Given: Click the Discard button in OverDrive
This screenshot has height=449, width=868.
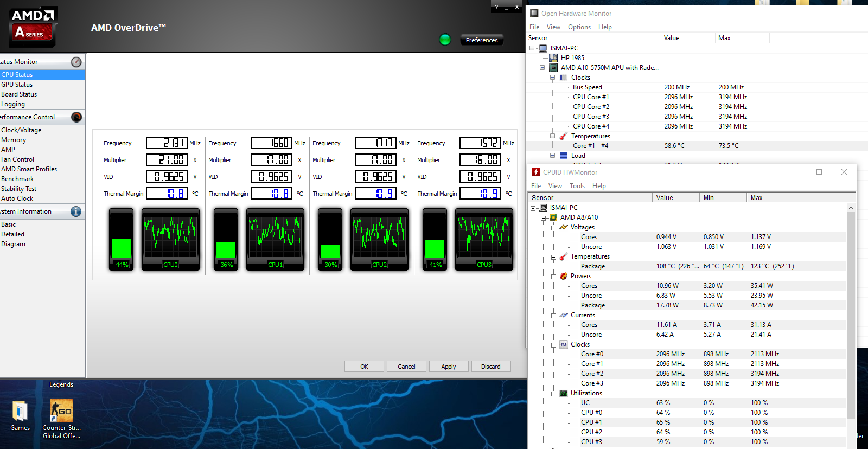Looking at the screenshot, I should coord(491,367).
